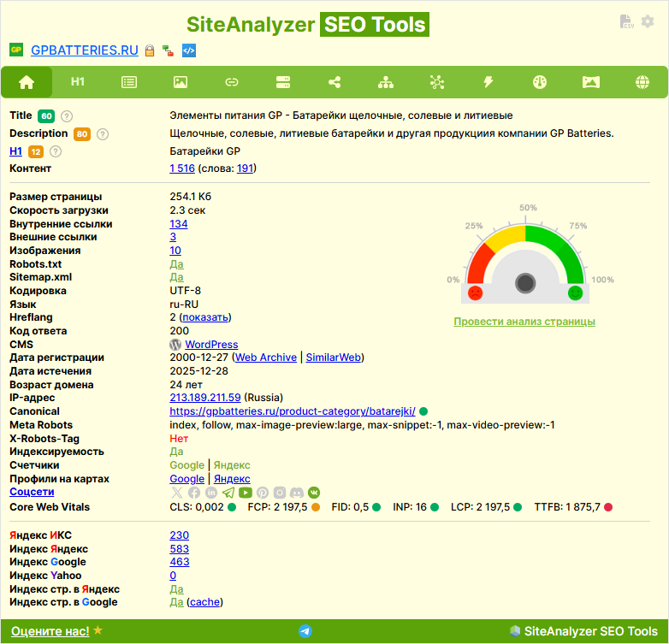Open the picture screenshot tab icon
Viewport: 669px width, 644px height.
591,82
